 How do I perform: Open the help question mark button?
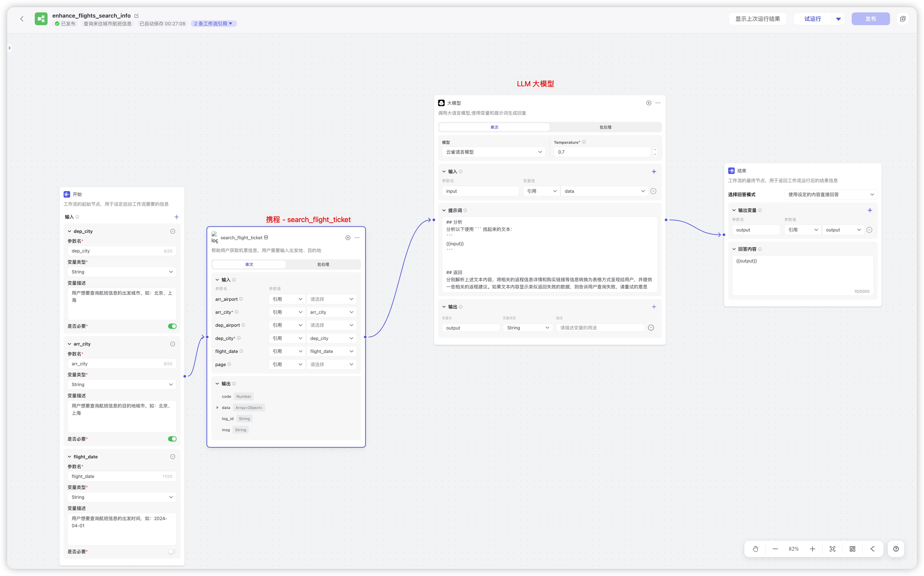tap(896, 549)
